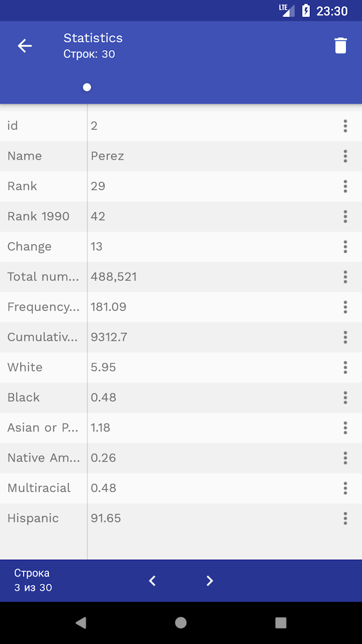The height and width of the screenshot is (644, 362).
Task: Tap the row indicator 3 из 30
Action: (x=33, y=588)
